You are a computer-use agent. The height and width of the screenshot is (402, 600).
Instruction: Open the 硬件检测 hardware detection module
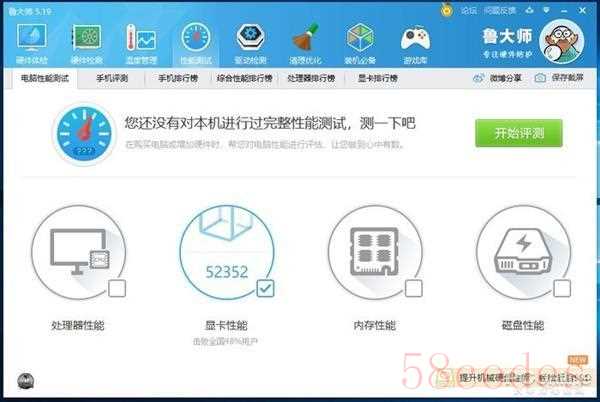pos(86,44)
